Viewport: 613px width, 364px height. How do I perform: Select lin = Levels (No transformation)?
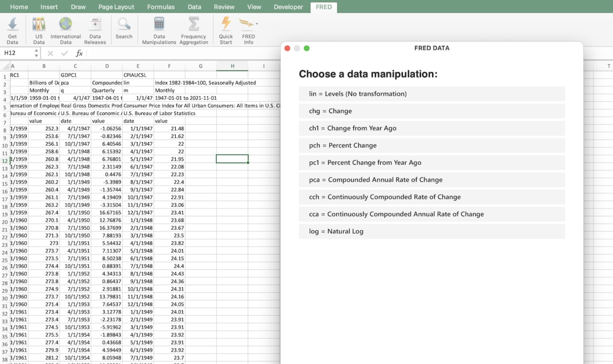(x=432, y=94)
